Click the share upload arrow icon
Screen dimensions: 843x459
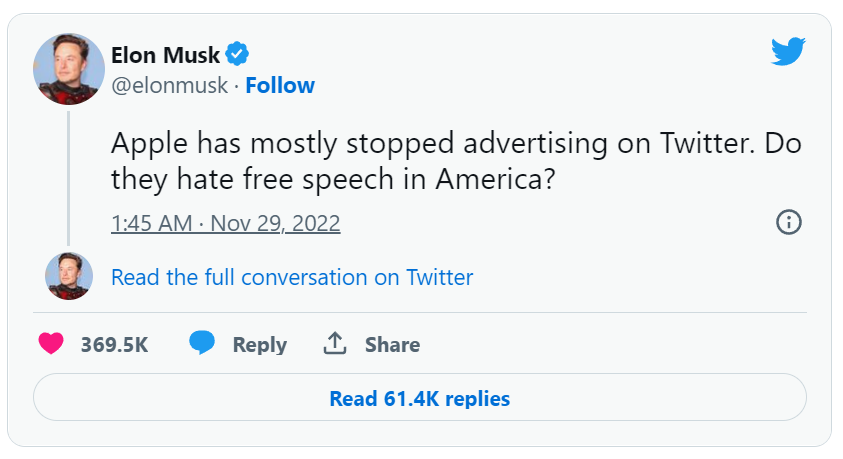(334, 344)
